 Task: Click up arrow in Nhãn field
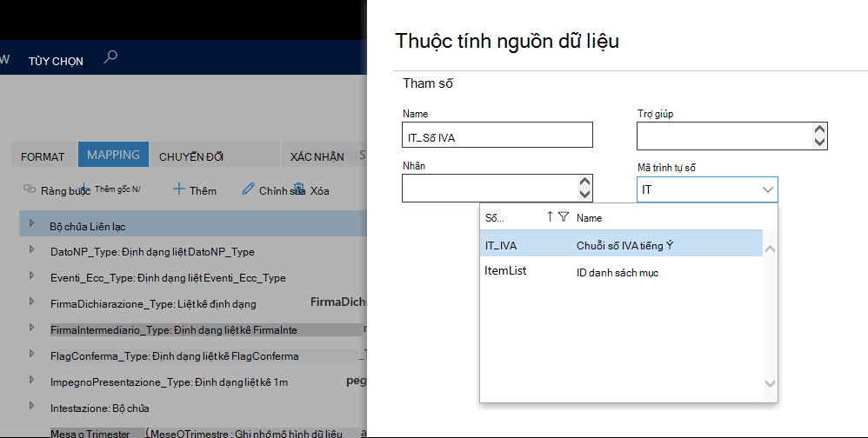tap(584, 182)
